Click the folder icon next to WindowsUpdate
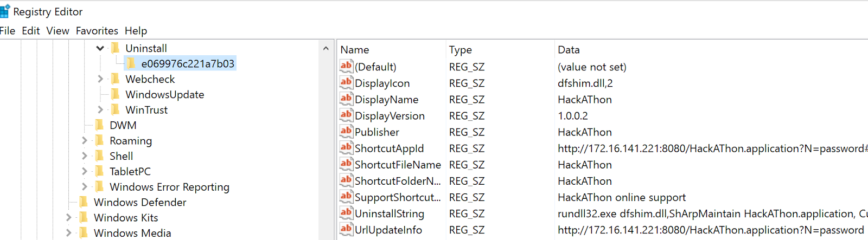The height and width of the screenshot is (240, 868). tap(116, 94)
